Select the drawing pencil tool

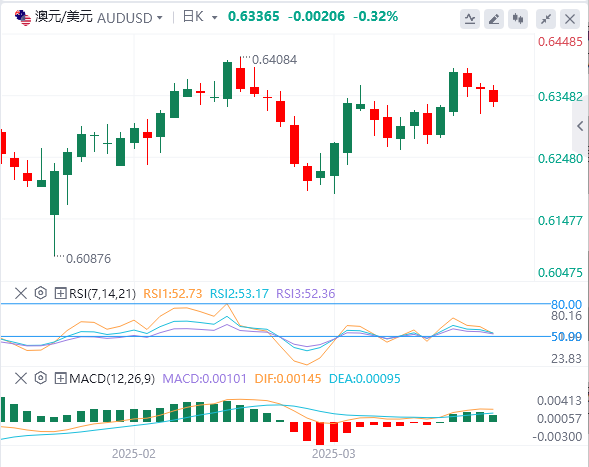pyautogui.click(x=494, y=19)
